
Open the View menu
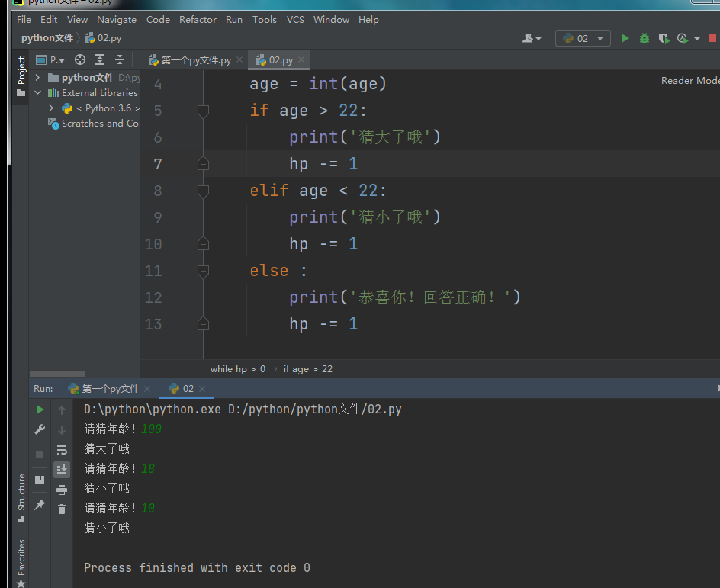coord(77,20)
